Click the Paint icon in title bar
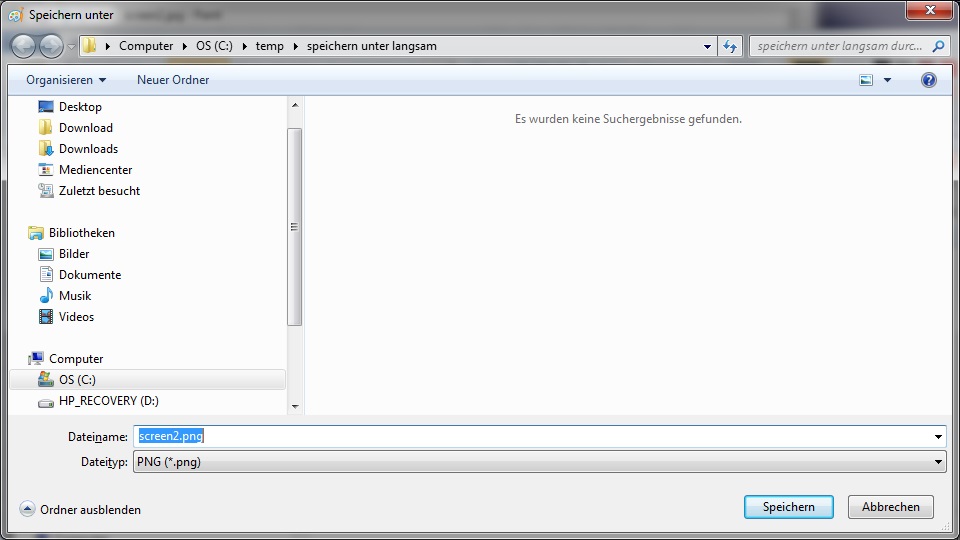The image size is (960, 540). [x=15, y=15]
